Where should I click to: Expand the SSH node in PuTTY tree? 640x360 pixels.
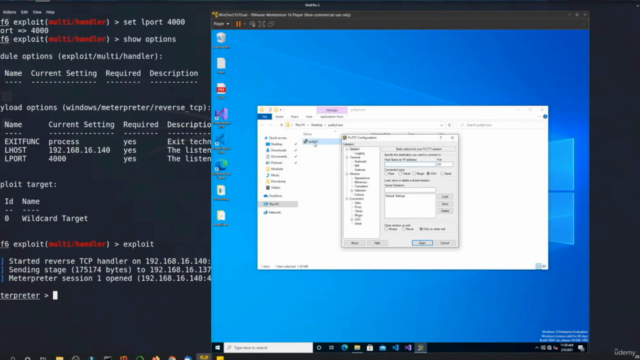click(x=352, y=220)
